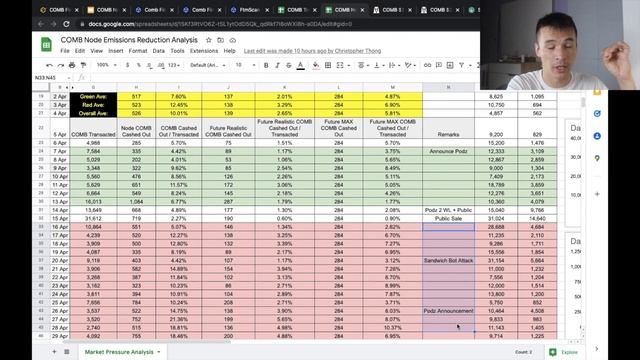Open the Edit menu
Screen dimensions: 640x360
[x=80, y=51]
